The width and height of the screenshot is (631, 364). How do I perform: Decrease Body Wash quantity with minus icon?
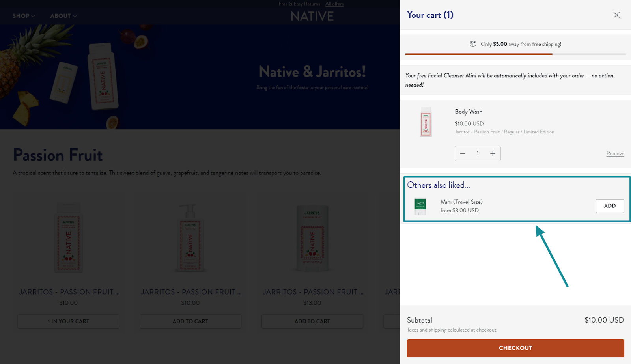pyautogui.click(x=463, y=153)
